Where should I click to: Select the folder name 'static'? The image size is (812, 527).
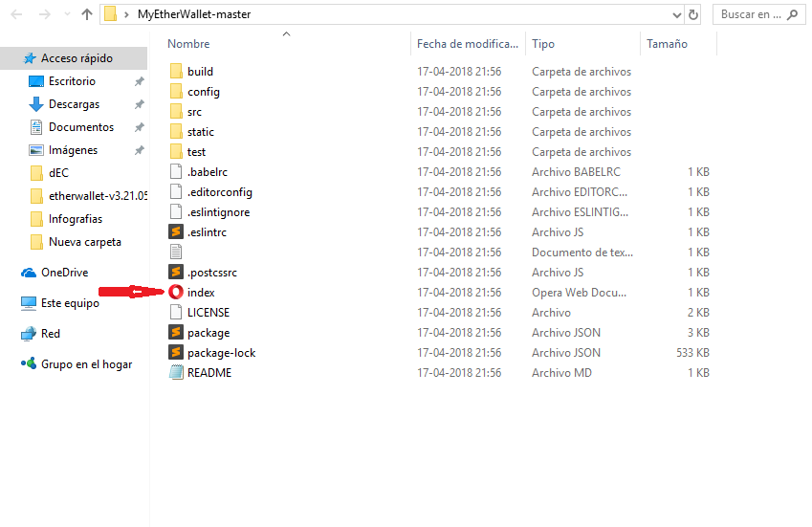tap(201, 132)
